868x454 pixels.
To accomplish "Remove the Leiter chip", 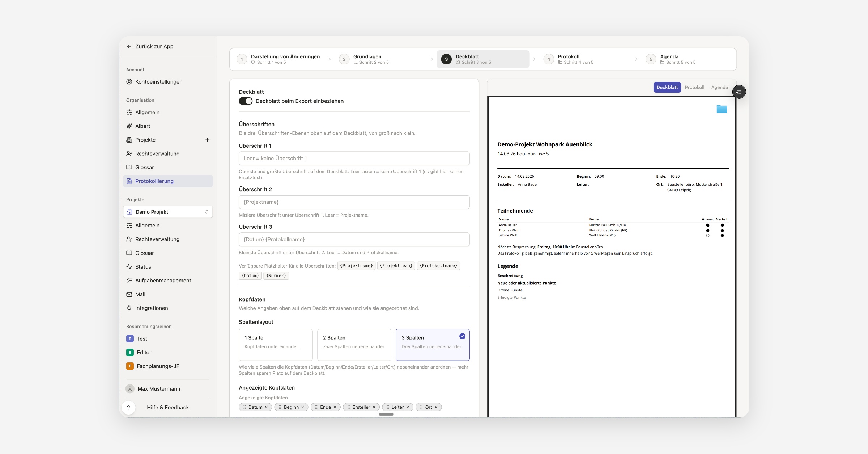I will [408, 407].
